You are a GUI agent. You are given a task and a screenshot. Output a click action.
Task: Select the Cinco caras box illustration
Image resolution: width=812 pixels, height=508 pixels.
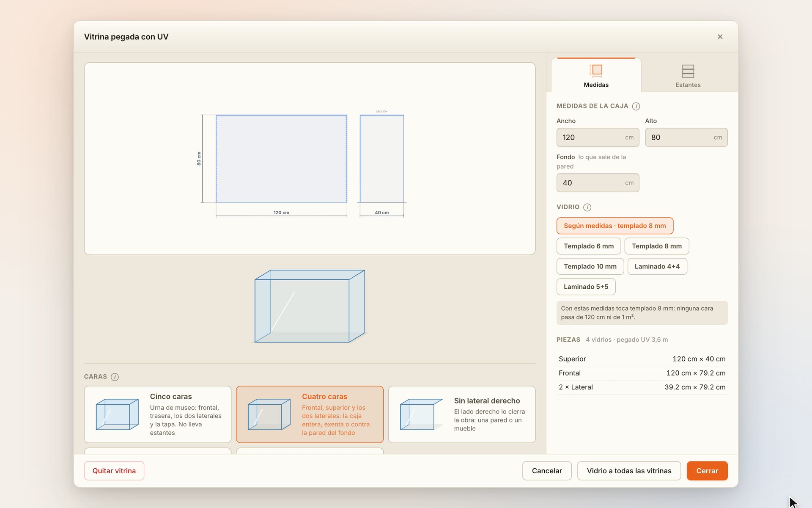pyautogui.click(x=117, y=414)
